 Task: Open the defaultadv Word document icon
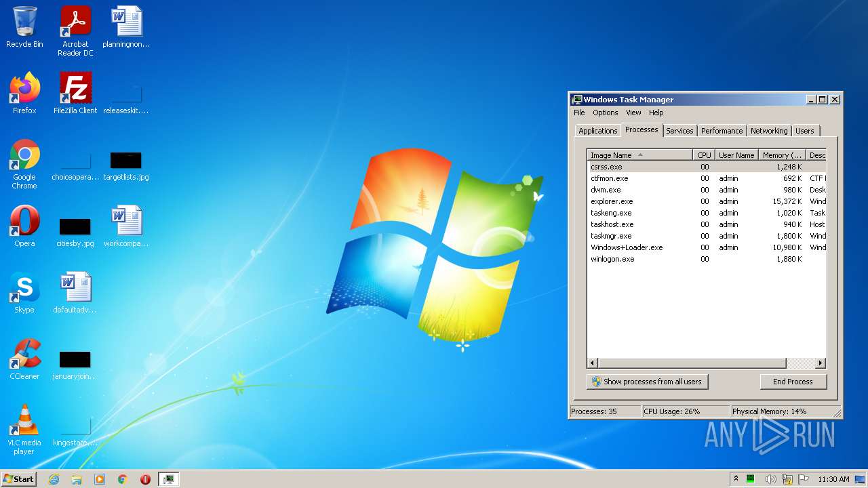point(75,293)
